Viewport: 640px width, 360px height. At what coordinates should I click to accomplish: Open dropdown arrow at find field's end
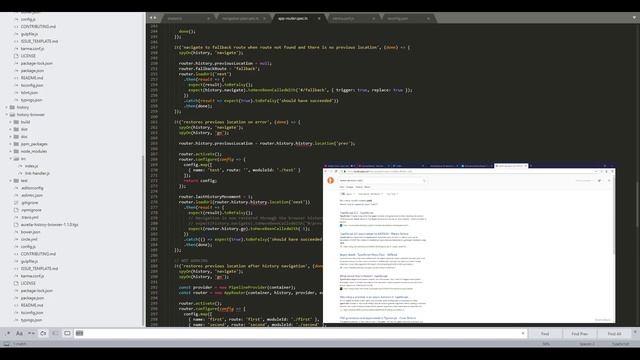(x=523, y=333)
